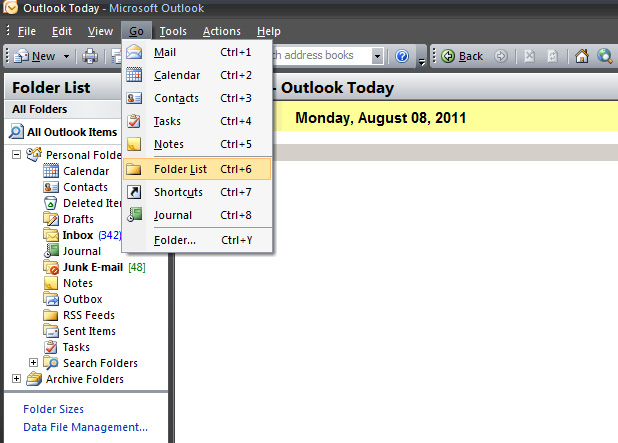Click the Outbox folder icon
Screen dimensions: 618x443
(51, 299)
